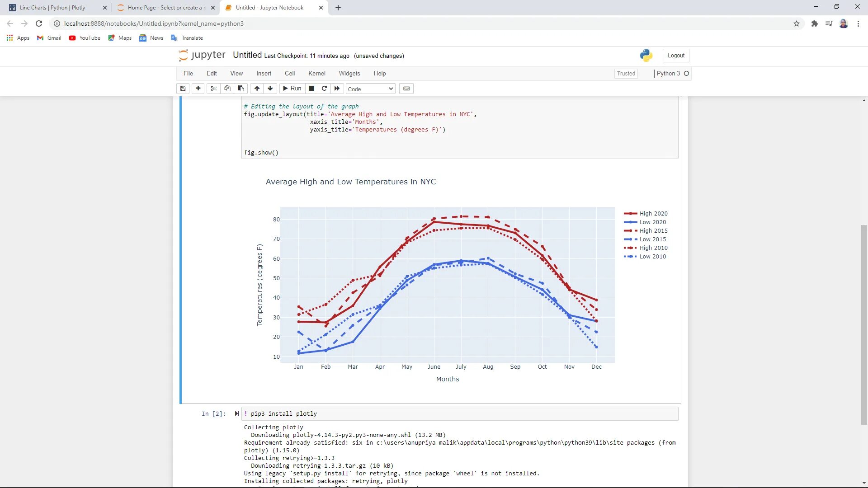Click the Save notebook icon

(184, 89)
